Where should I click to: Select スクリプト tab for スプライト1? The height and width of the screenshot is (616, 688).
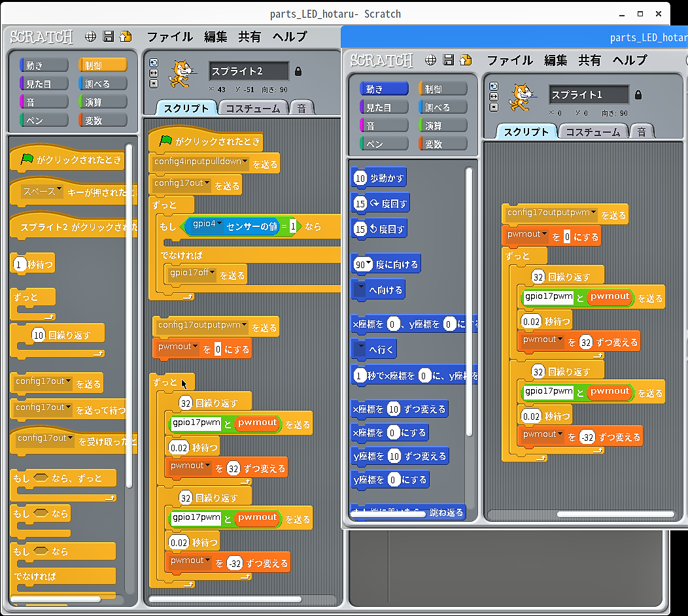tap(526, 132)
